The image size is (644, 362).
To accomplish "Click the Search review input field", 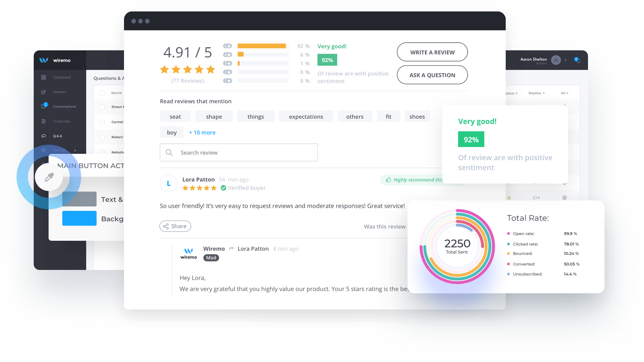I will tap(239, 152).
